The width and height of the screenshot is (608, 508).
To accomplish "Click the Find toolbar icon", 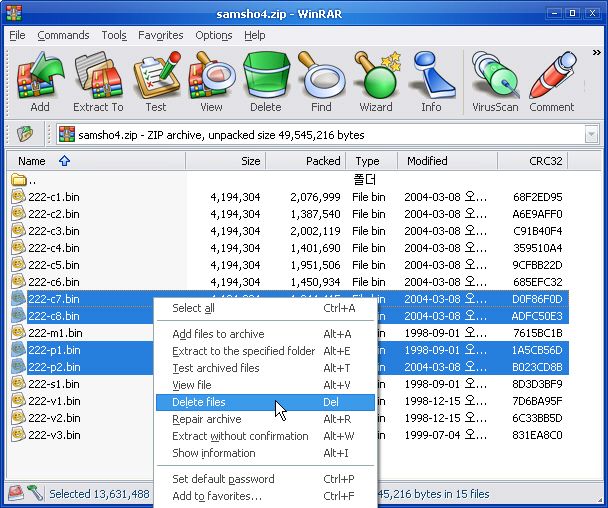I will [x=321, y=82].
